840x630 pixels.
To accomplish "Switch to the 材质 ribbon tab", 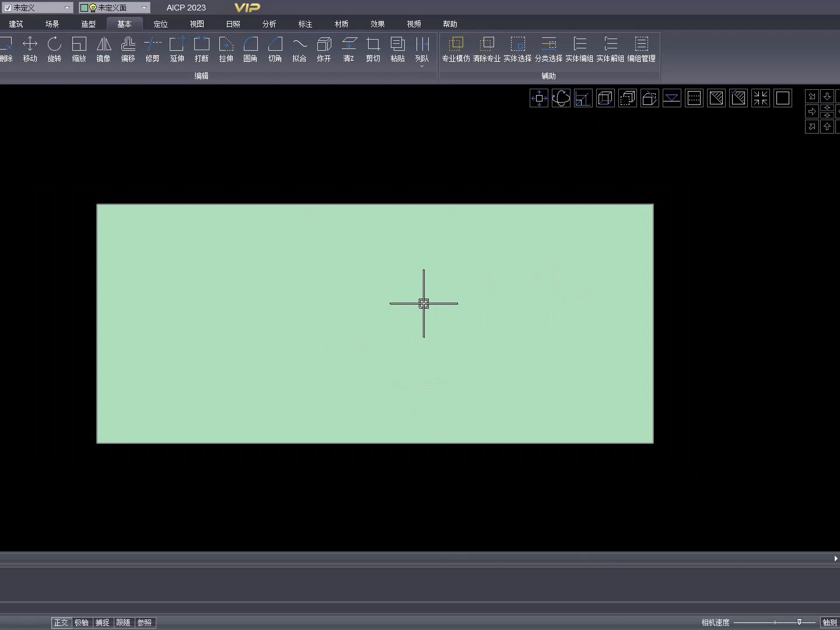I will pyautogui.click(x=342, y=24).
